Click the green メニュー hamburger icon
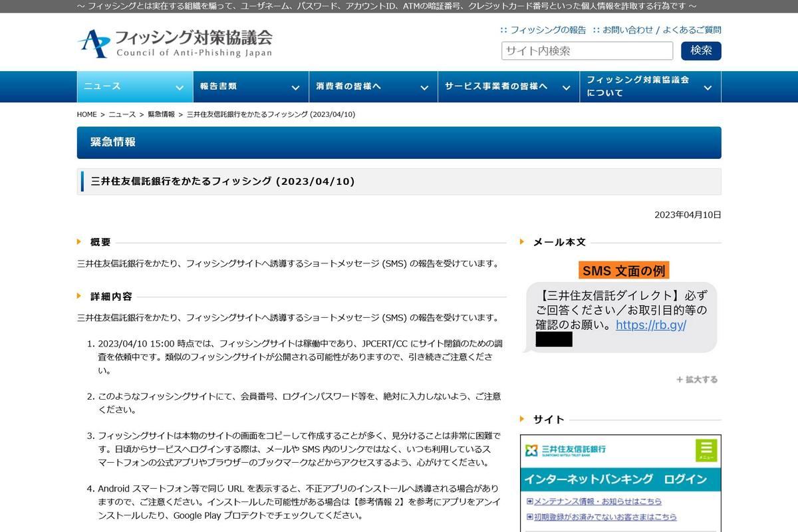798x532 pixels. (706, 450)
